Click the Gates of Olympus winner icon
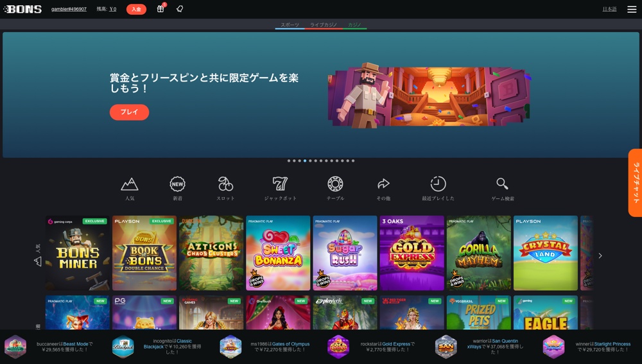Viewport: 642px width, 364px height. 230,347
